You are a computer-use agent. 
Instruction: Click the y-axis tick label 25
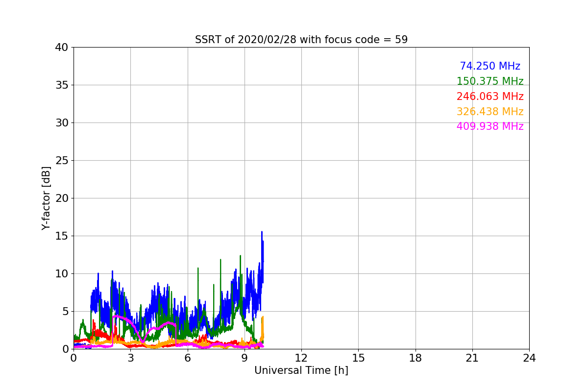tap(62, 161)
